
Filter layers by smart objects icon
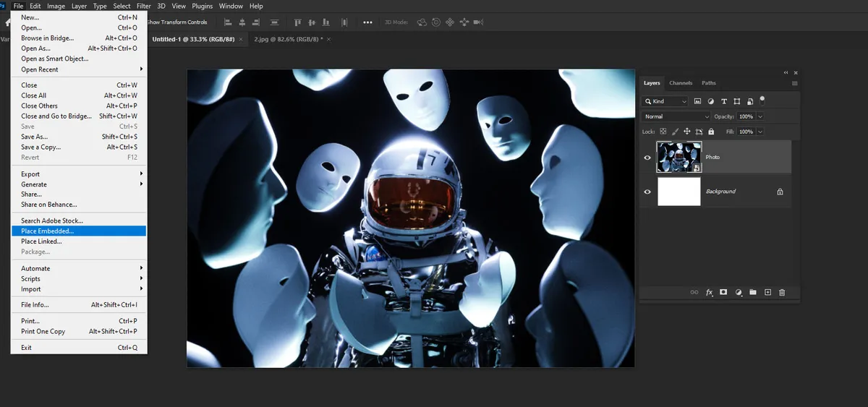click(750, 101)
